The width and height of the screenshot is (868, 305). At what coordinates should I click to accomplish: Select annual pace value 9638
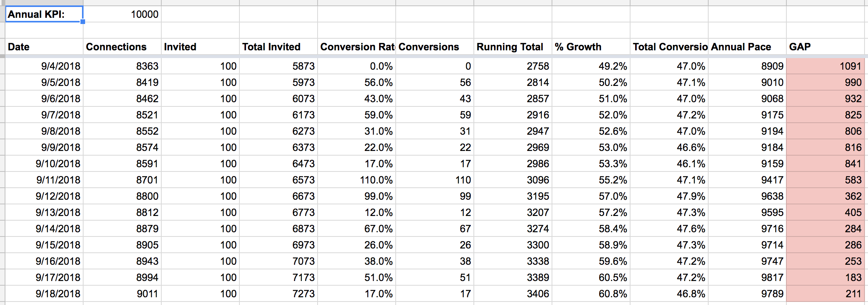tap(747, 196)
